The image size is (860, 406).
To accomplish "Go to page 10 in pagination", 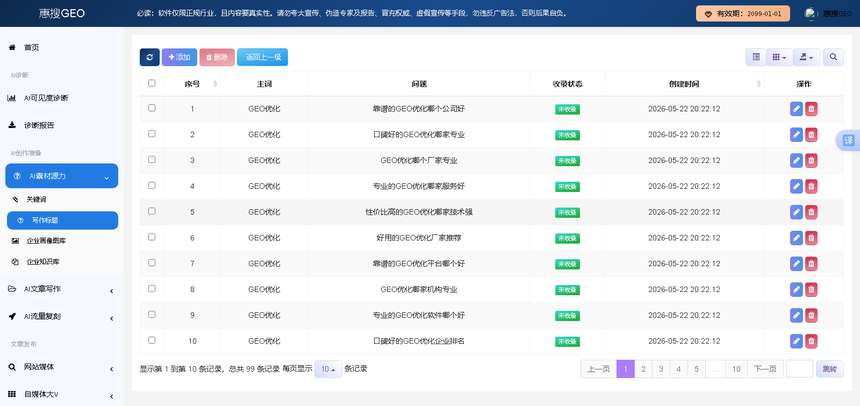I will (x=736, y=369).
